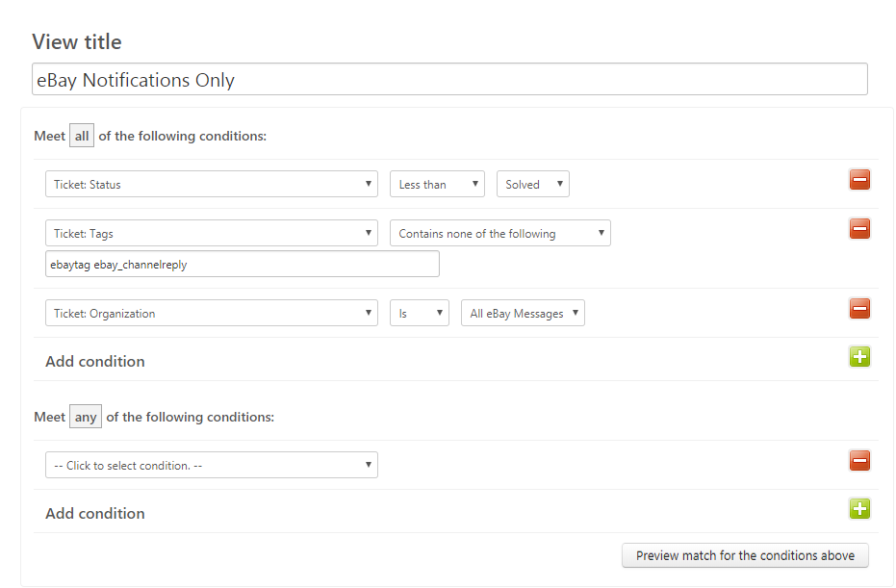Open the 'All eBay Messages' dropdown

coord(523,313)
